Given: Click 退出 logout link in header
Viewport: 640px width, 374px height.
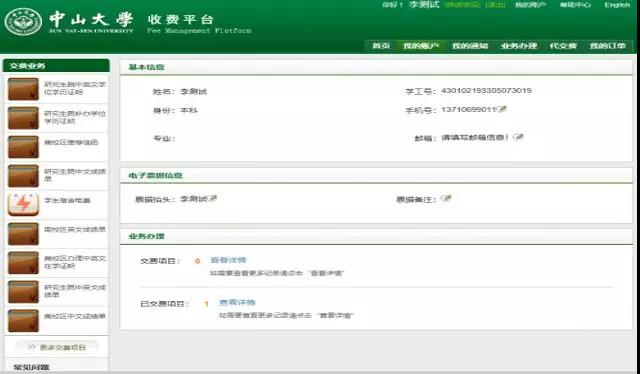Looking at the screenshot, I should (x=496, y=5).
